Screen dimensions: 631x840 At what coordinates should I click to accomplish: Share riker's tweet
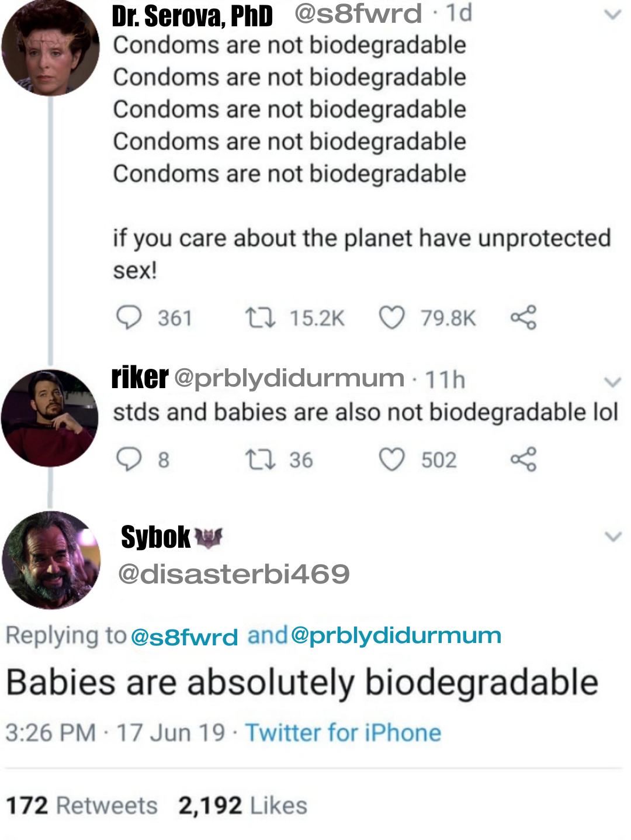pos(523,459)
